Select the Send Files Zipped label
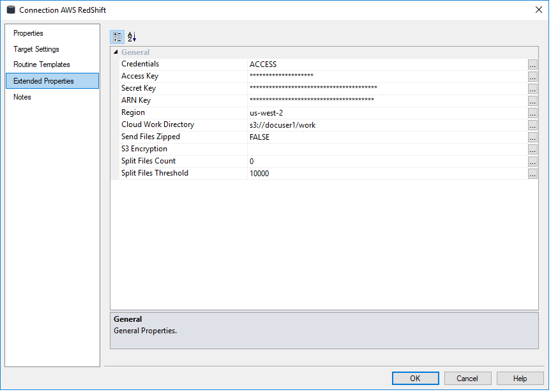Viewport: 551px width, 392px height. tap(151, 137)
